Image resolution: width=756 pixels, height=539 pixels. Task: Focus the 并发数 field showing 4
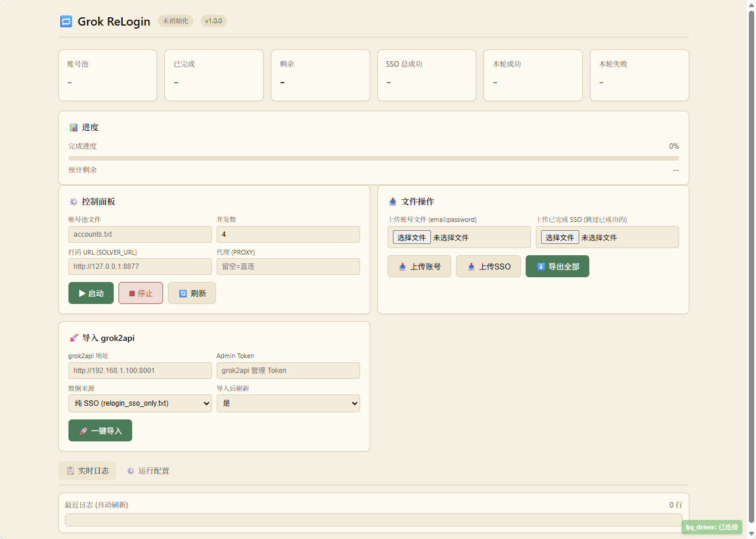click(288, 234)
